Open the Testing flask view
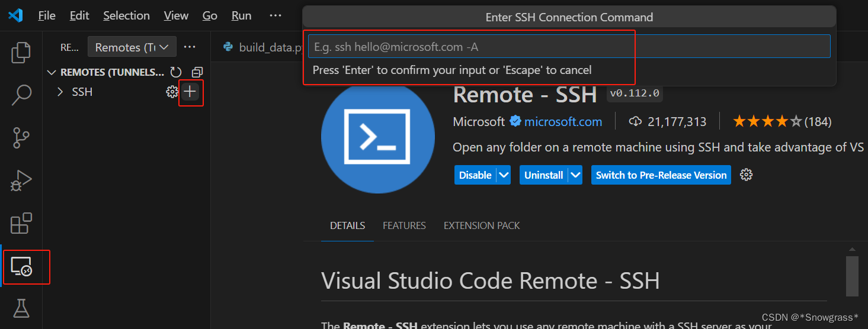This screenshot has height=329, width=868. 21,308
